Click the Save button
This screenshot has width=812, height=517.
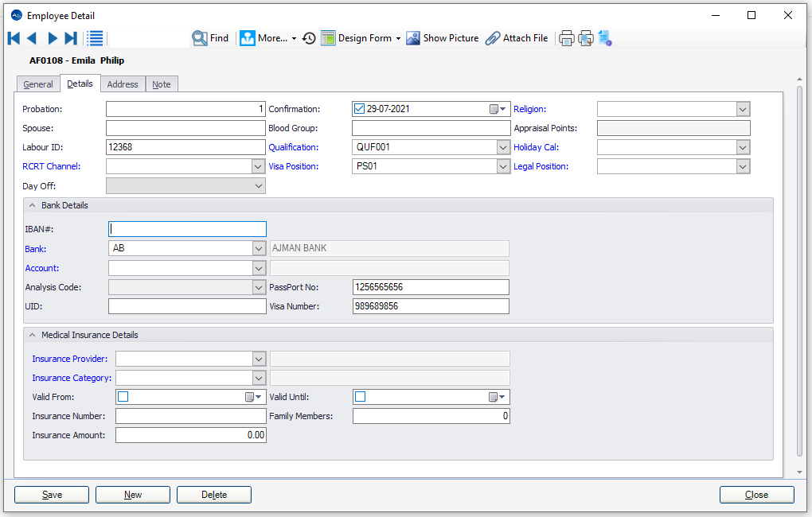coord(52,495)
